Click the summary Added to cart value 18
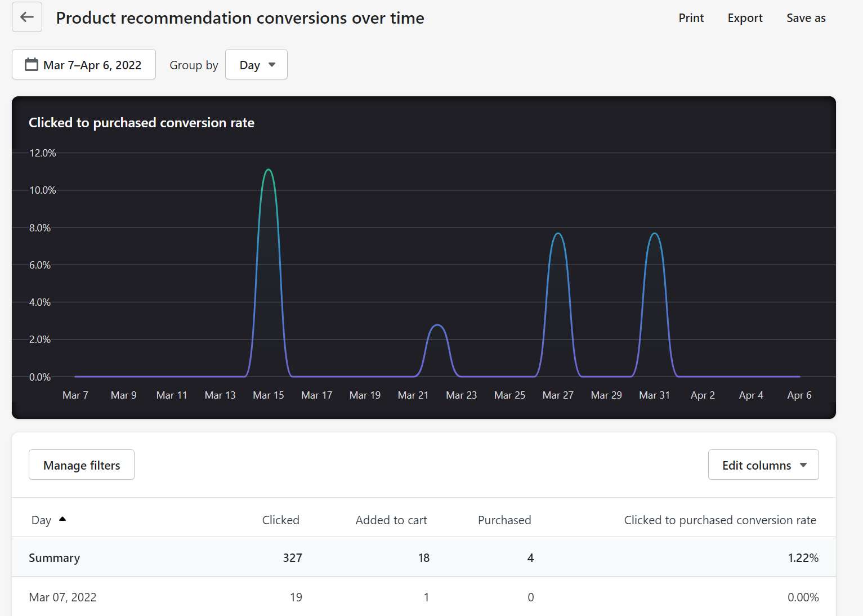The width and height of the screenshot is (863, 616). pyautogui.click(x=424, y=558)
